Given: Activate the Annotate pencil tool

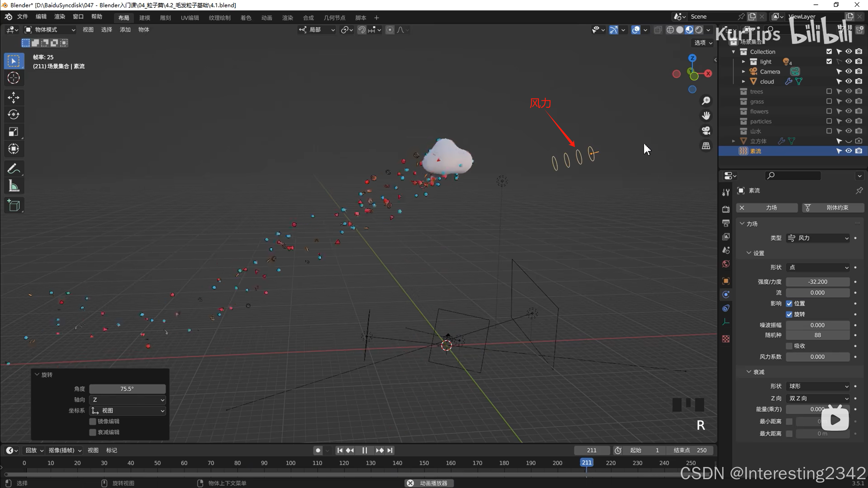Looking at the screenshot, I should 14,168.
